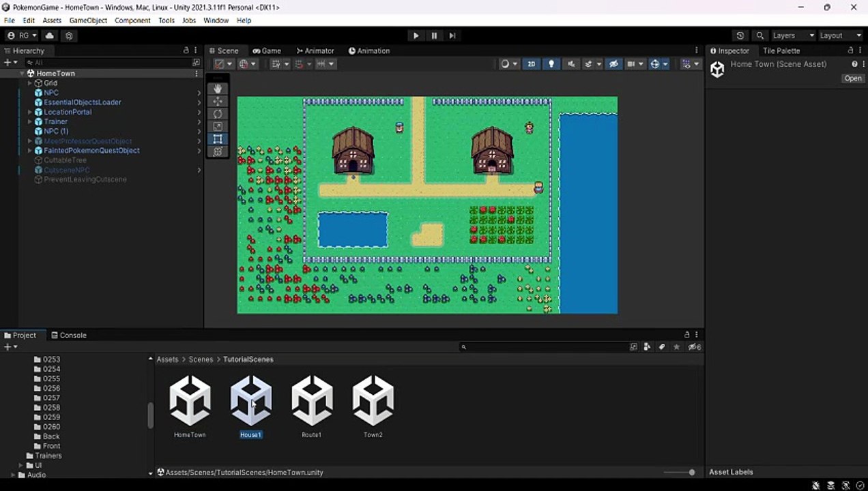Click Scenes in the breadcrumb path
This screenshot has width=868, height=491.
coord(201,359)
